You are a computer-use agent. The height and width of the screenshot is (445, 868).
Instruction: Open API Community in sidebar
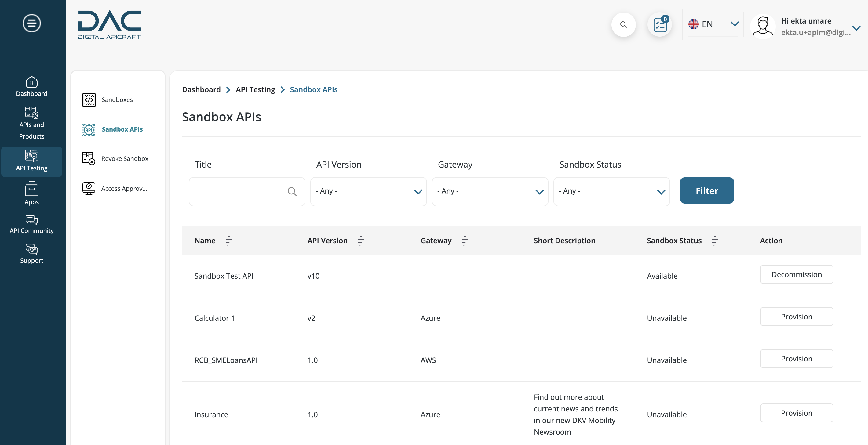click(32, 224)
